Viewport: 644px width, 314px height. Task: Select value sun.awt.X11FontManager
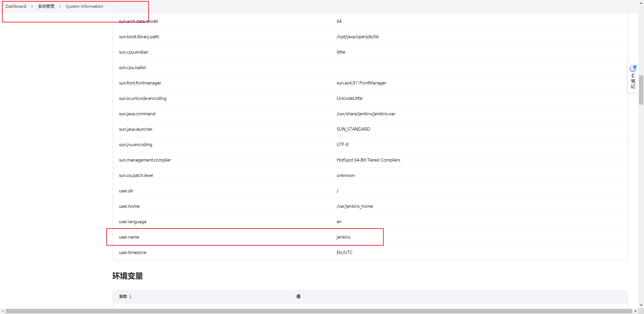[x=362, y=83]
